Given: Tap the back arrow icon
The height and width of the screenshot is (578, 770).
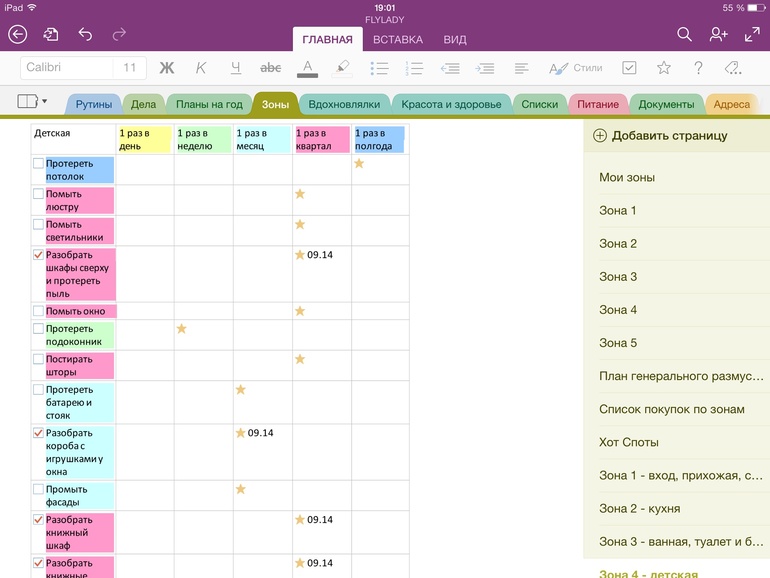Looking at the screenshot, I should (x=17, y=35).
